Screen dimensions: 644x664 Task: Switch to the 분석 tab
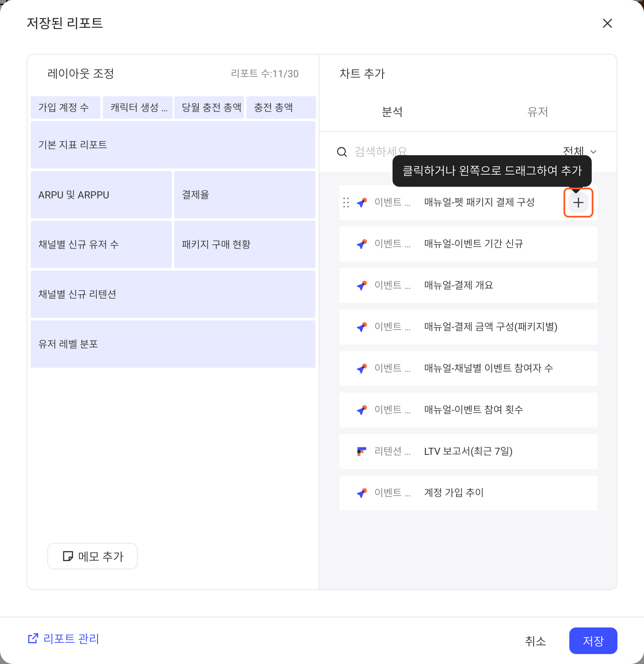pos(392,112)
